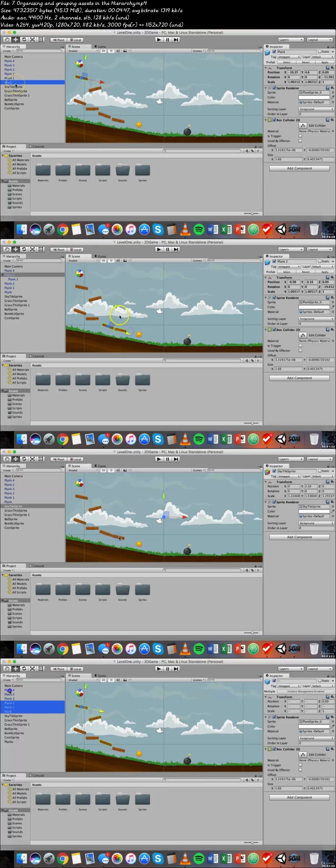The width and height of the screenshot is (336, 868).
Task: Check Is Trigger in the Plank 2 inspector
Action: coord(300,346)
